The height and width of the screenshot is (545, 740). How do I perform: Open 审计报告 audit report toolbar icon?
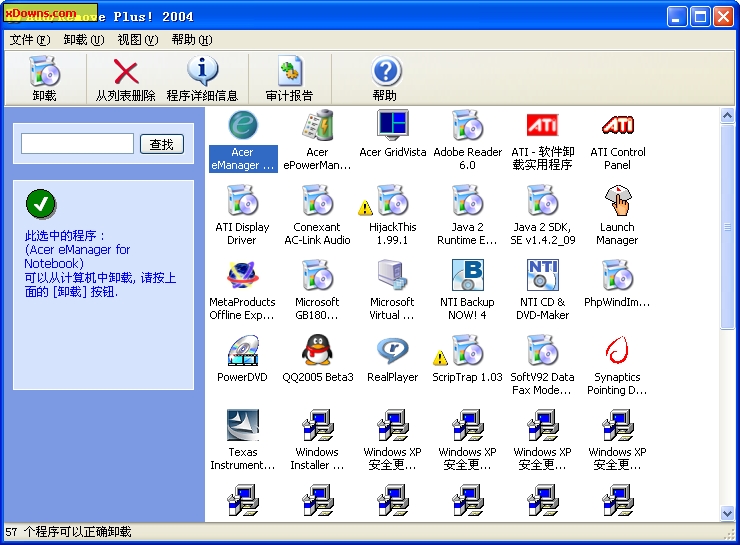289,72
